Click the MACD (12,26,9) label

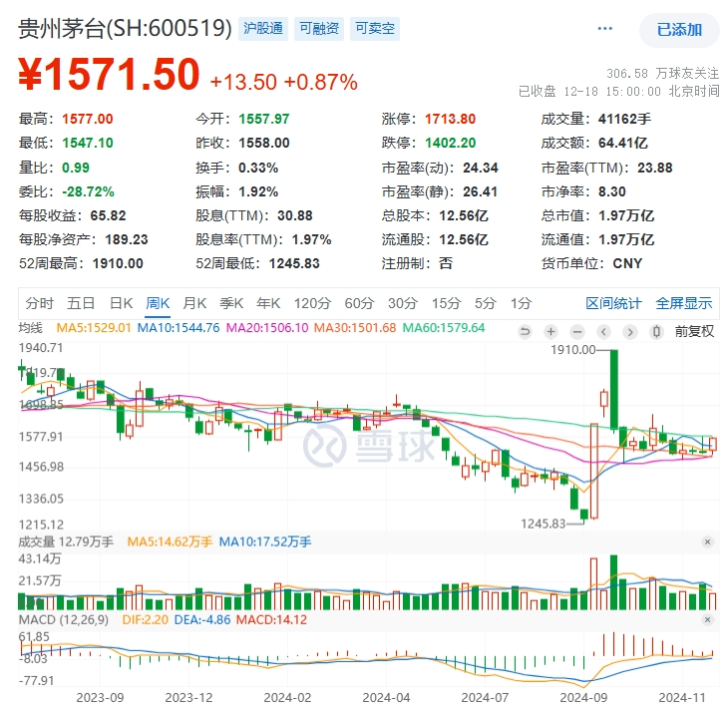click(x=64, y=620)
